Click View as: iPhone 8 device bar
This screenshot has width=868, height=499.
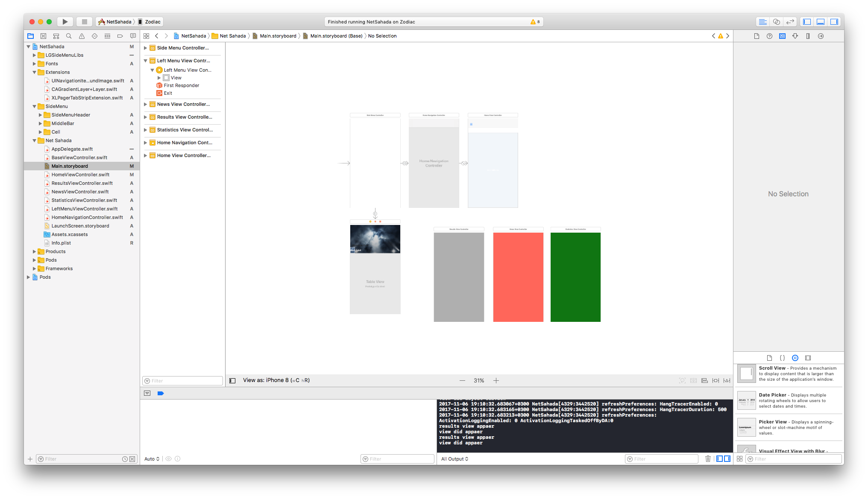276,380
